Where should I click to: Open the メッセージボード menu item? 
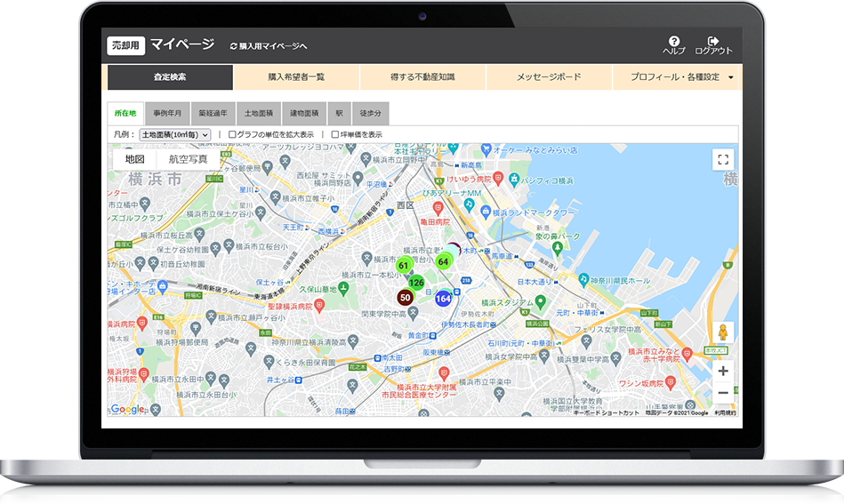coord(549,77)
